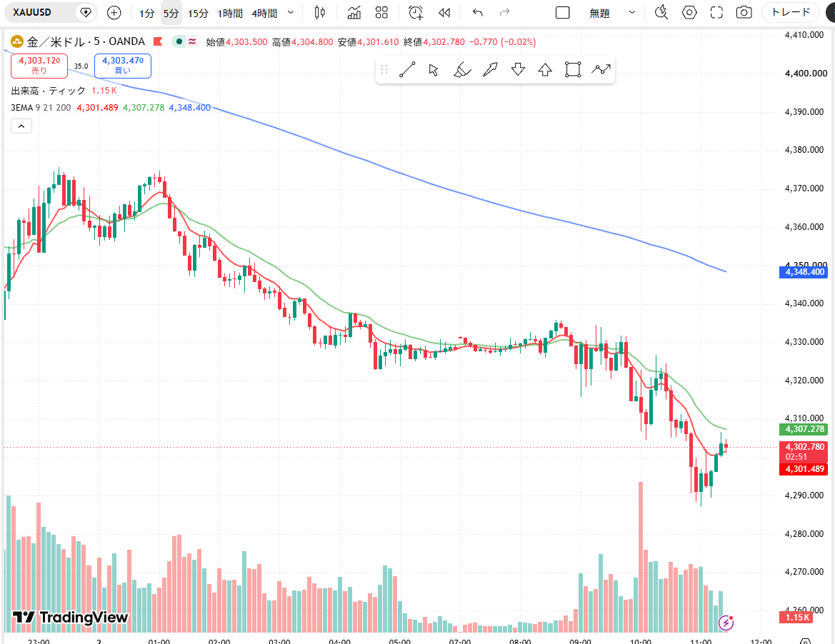835x644 pixels.
Task: Click the diamond icon beside XAUUSD
Action: (86, 12)
